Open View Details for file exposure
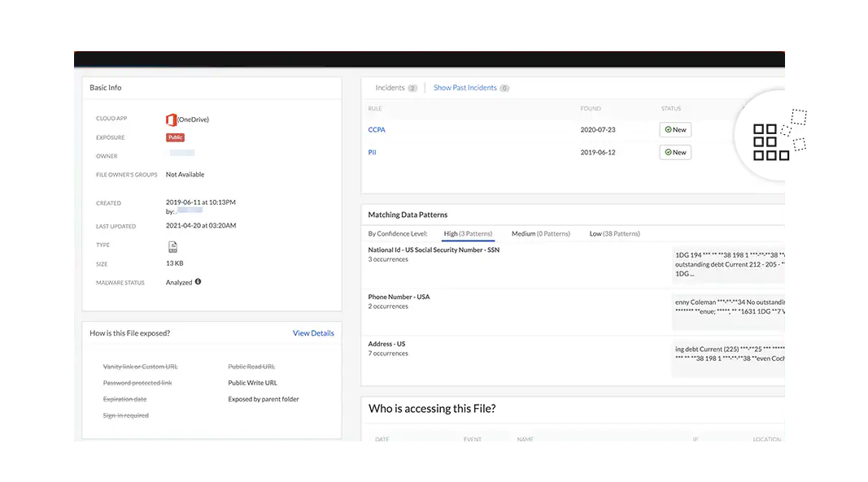 click(313, 333)
